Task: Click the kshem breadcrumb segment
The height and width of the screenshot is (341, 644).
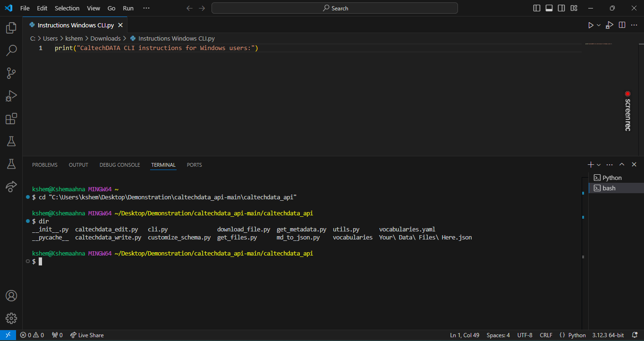Action: [x=74, y=38]
